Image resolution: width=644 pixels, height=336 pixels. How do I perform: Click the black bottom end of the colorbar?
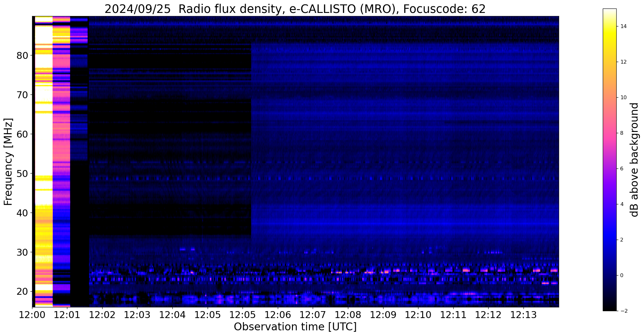tap(610, 308)
